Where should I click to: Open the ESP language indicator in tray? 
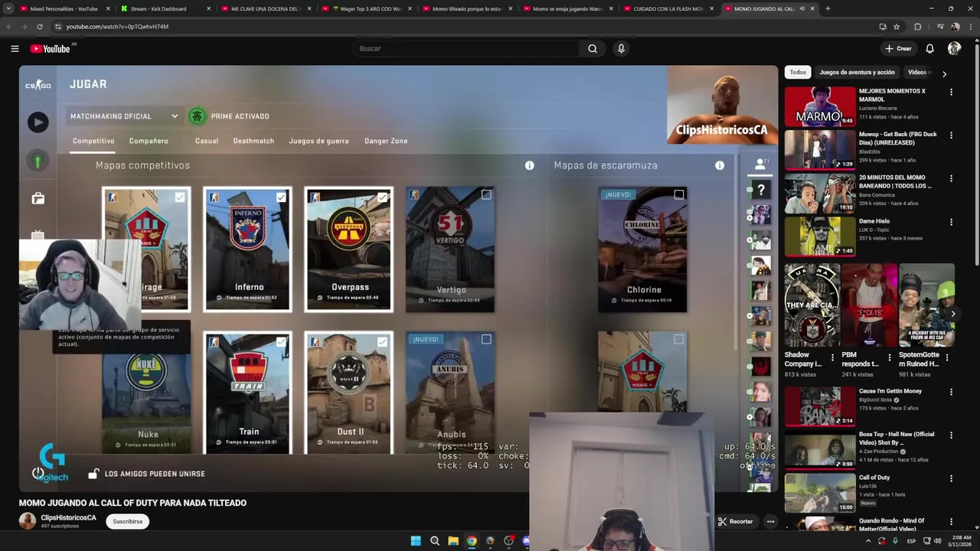(x=911, y=541)
